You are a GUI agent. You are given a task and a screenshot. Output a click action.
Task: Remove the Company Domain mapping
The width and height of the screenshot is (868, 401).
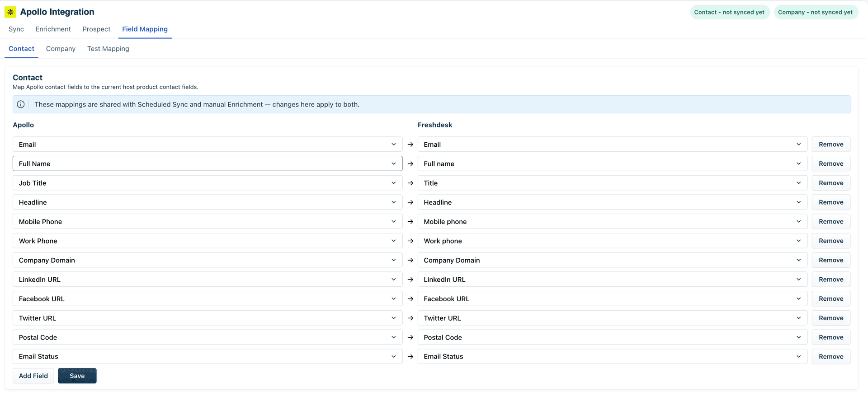[831, 260]
